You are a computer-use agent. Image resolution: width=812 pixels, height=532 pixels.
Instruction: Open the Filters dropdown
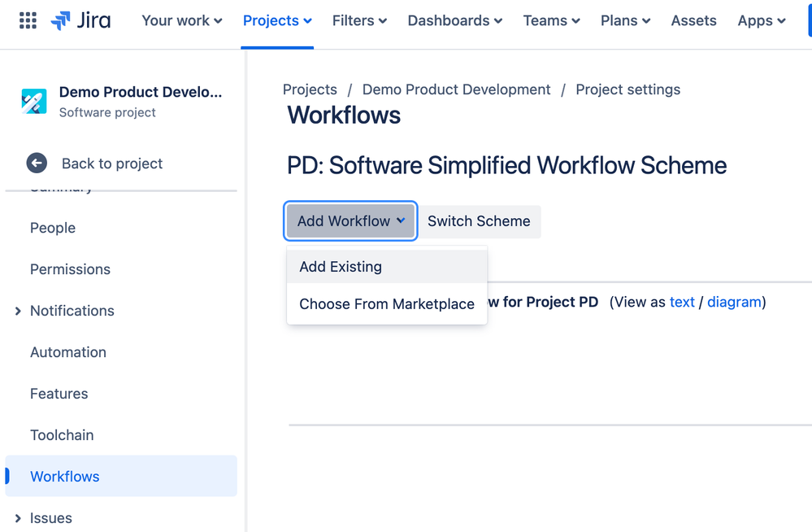(359, 20)
